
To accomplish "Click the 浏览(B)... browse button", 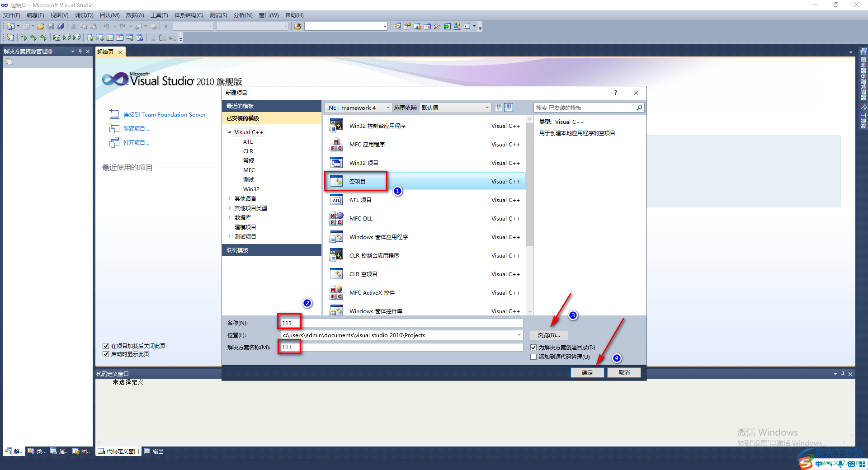I will 549,335.
